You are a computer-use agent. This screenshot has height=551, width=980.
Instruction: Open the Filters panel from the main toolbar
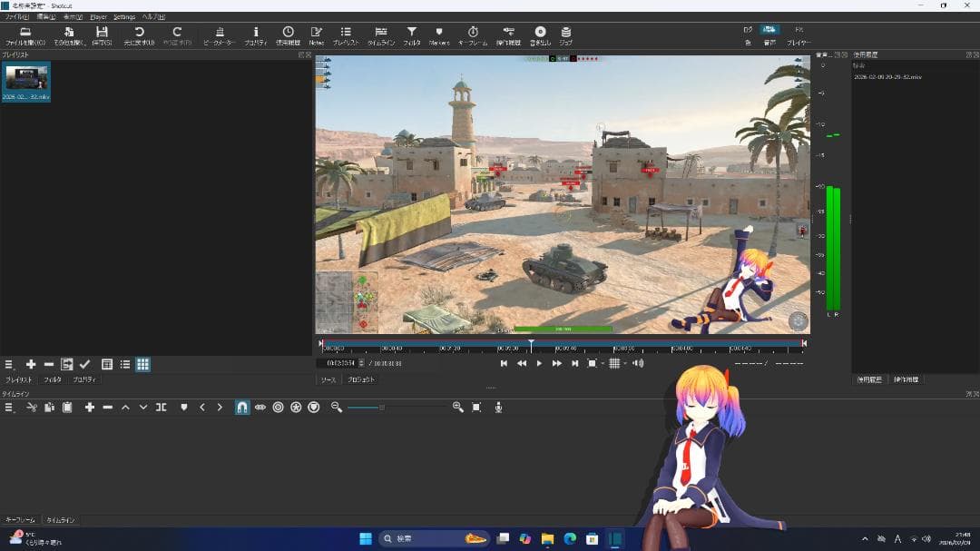click(x=411, y=34)
